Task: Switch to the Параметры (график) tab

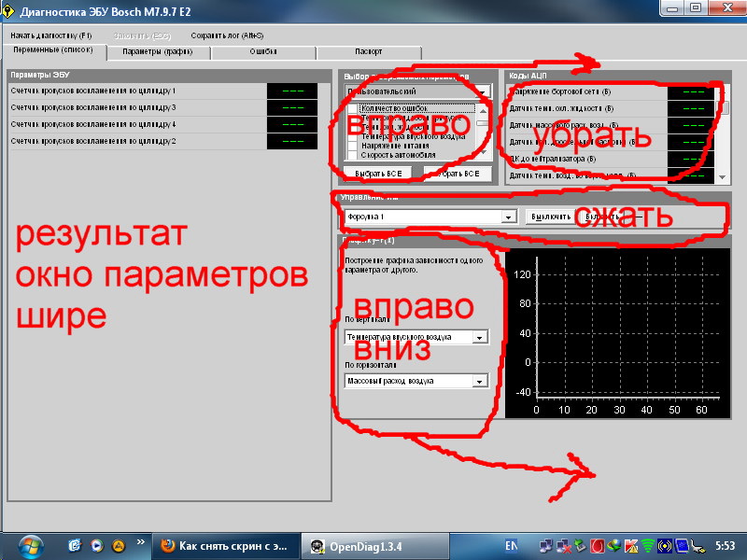Action: (x=158, y=52)
